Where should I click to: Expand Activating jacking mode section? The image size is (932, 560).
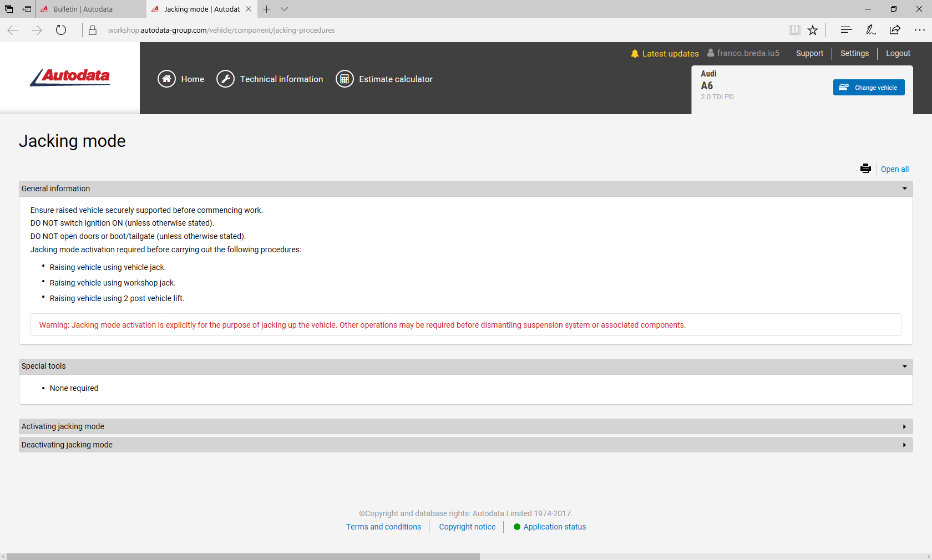(466, 426)
